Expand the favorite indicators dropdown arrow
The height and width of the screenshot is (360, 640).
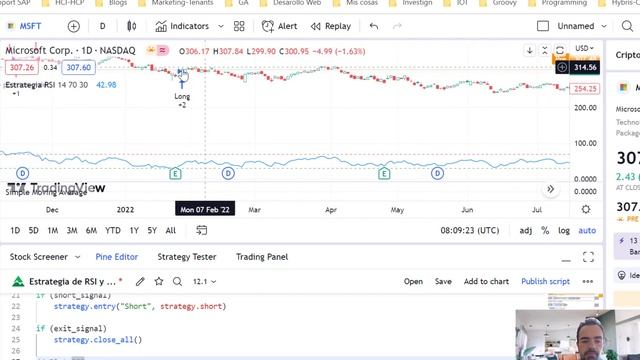coord(221,27)
